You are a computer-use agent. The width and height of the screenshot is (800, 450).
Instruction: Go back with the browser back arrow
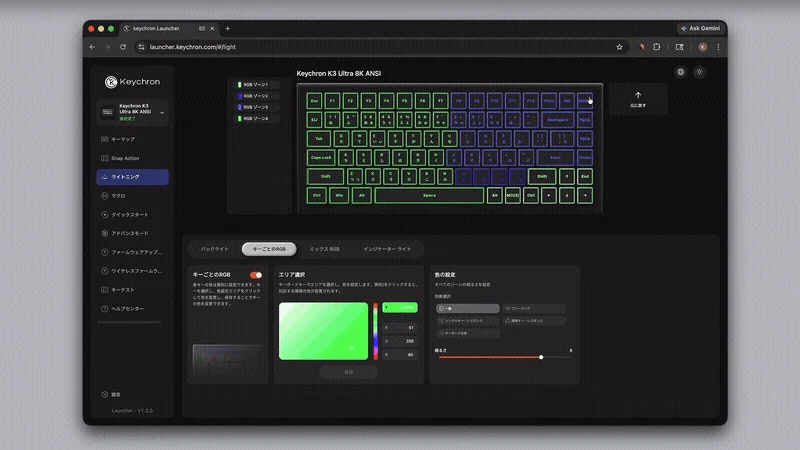[92, 47]
